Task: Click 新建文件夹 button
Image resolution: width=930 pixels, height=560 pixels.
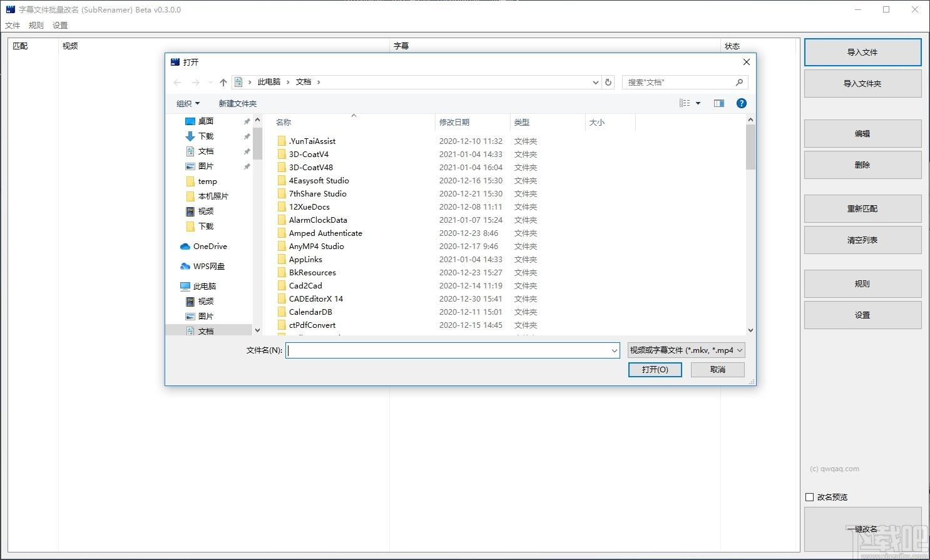Action: coord(238,103)
